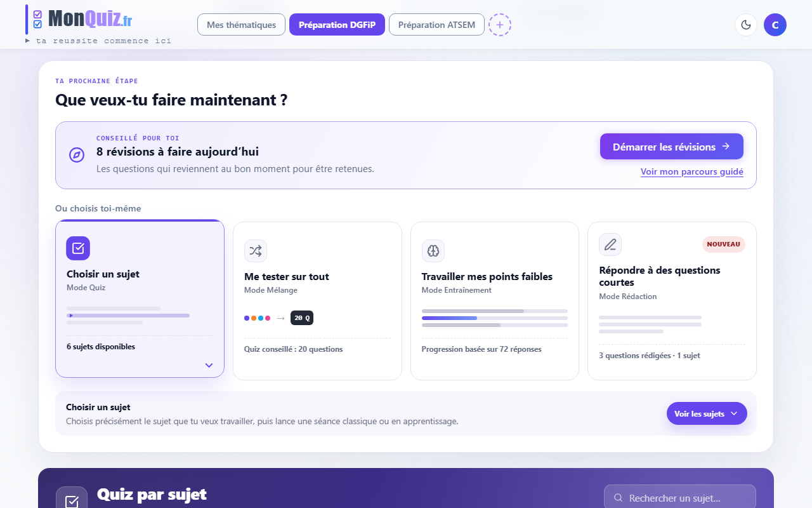Select the Répondre à des questions courtes card
The image size is (812, 508).
(672, 301)
